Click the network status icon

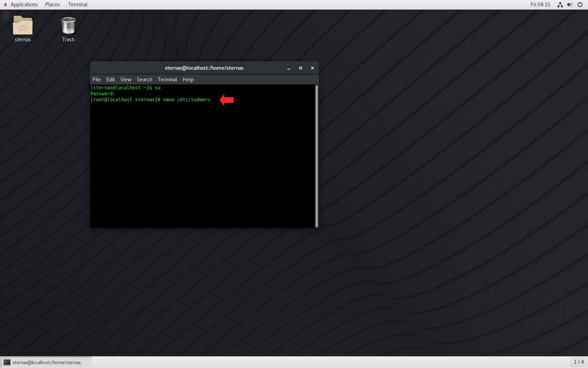pyautogui.click(x=560, y=5)
